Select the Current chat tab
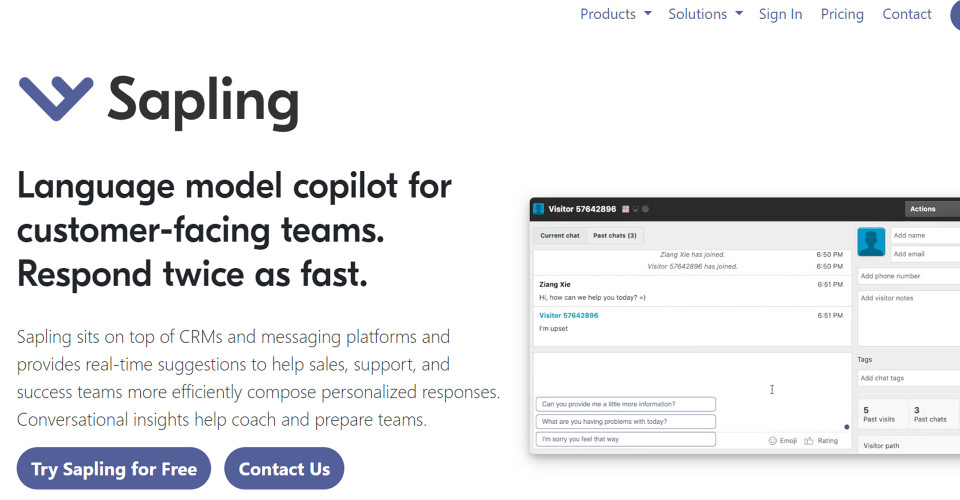Image resolution: width=960 pixels, height=500 pixels. [560, 236]
